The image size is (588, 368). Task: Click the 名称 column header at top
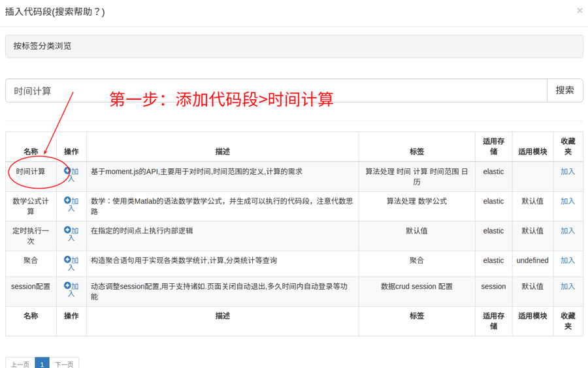[31, 151]
